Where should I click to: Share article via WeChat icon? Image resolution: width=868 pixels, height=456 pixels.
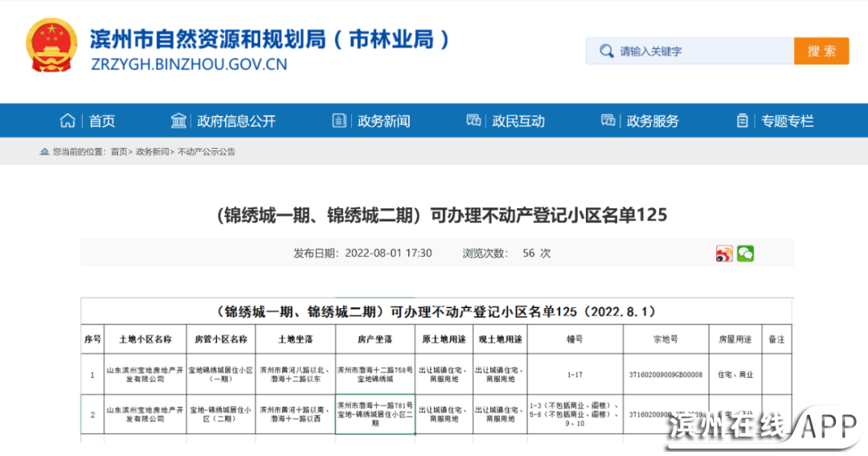pos(746,254)
